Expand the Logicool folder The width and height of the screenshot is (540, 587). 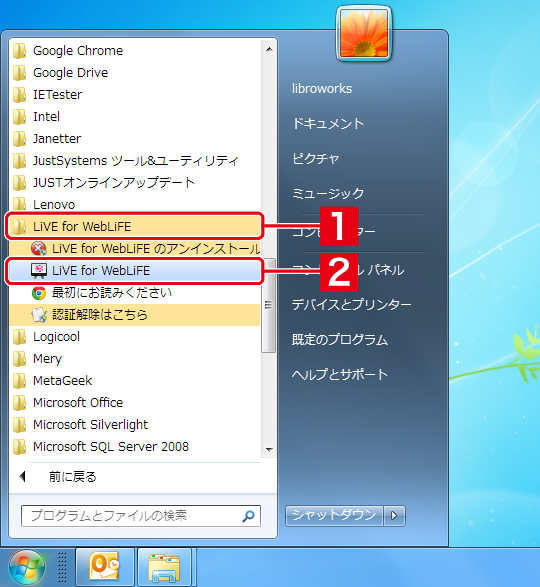point(135,337)
